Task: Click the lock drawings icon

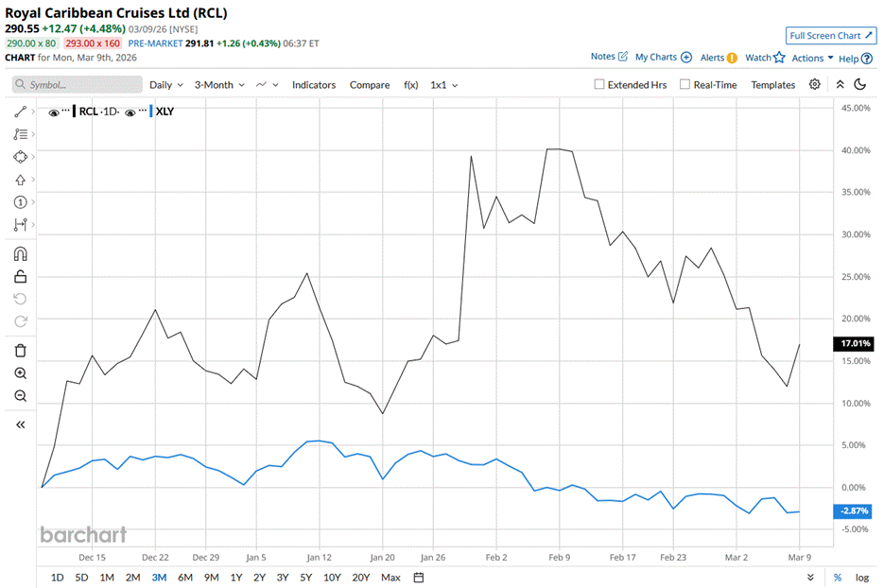Action: 20,276
